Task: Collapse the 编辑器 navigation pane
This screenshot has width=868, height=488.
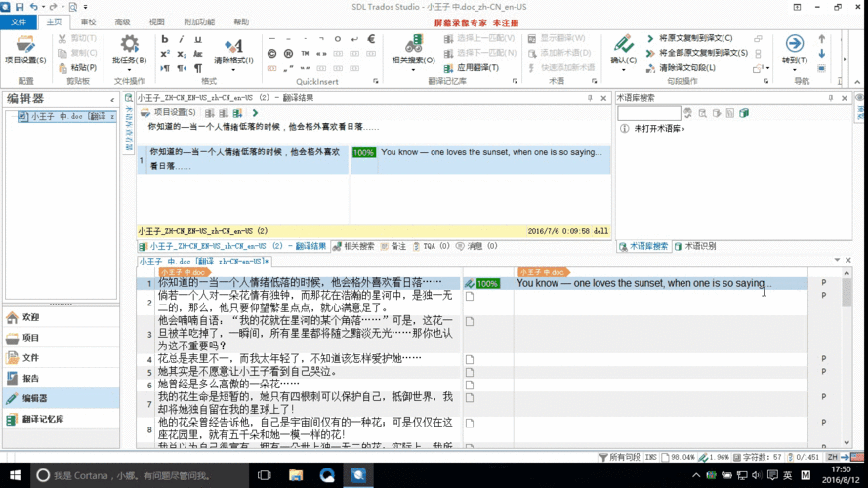Action: [x=112, y=100]
